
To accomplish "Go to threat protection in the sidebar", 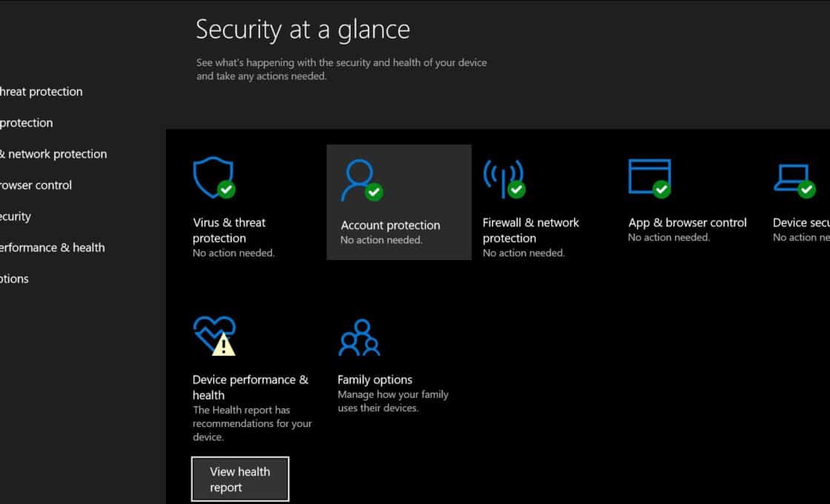I will click(41, 92).
